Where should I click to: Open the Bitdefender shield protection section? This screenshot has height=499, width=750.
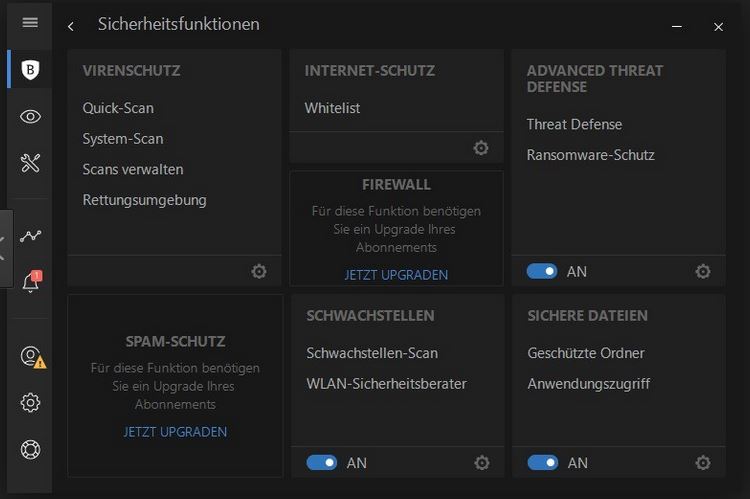click(30, 69)
